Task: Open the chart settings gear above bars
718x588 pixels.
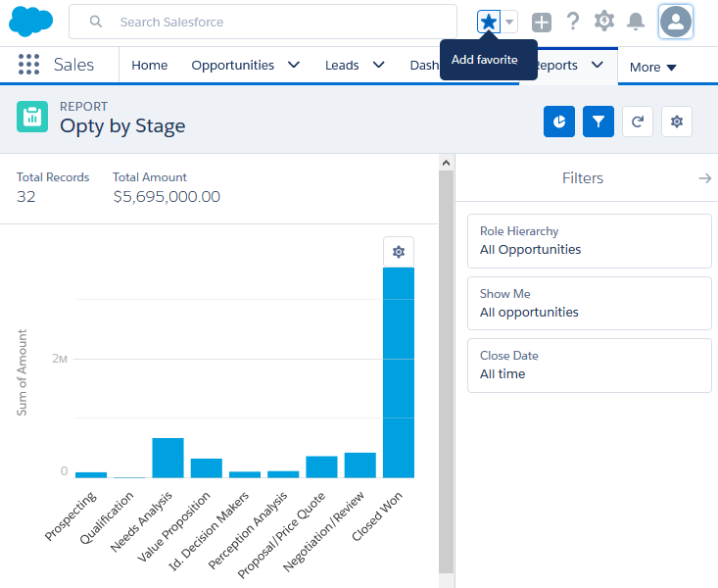Action: pyautogui.click(x=399, y=252)
